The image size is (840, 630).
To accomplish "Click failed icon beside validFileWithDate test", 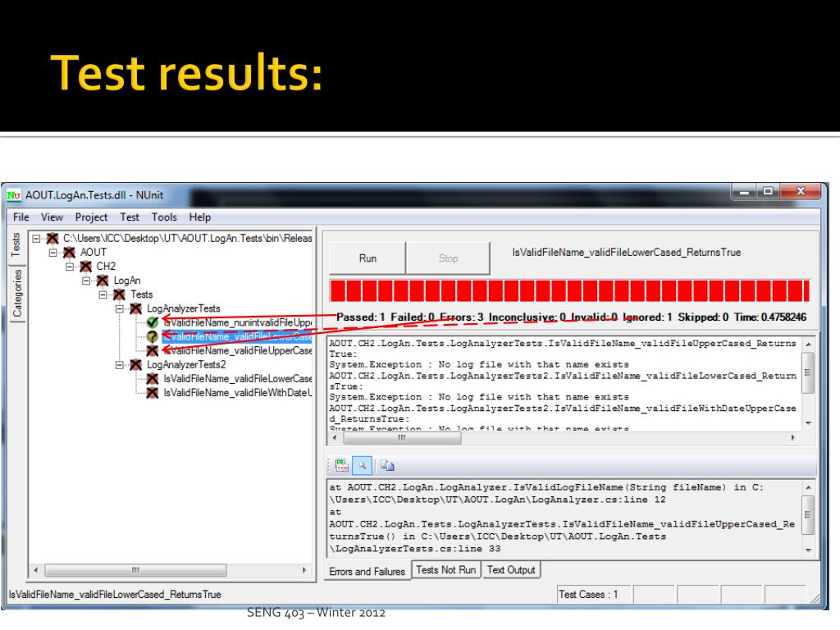I will pos(153,393).
